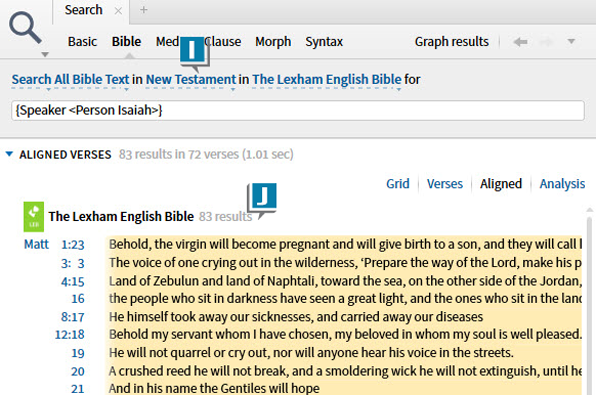The width and height of the screenshot is (596, 395).
Task: Add a new tab with plus icon
Action: pyautogui.click(x=143, y=10)
